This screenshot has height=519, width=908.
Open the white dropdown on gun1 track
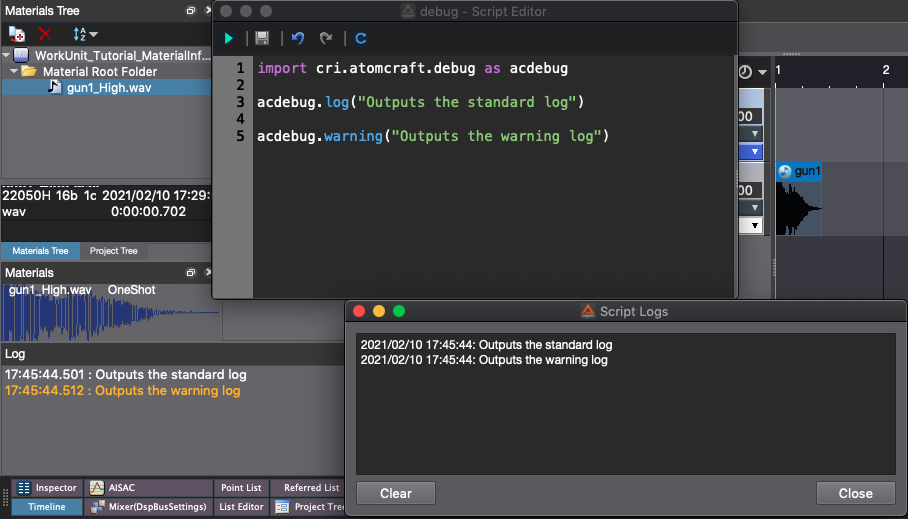point(755,225)
